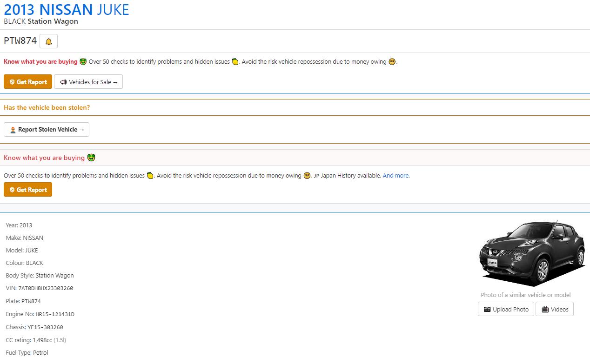Screen dimensions: 590x364
Task: Follow the 'And more' link
Action: pos(396,176)
